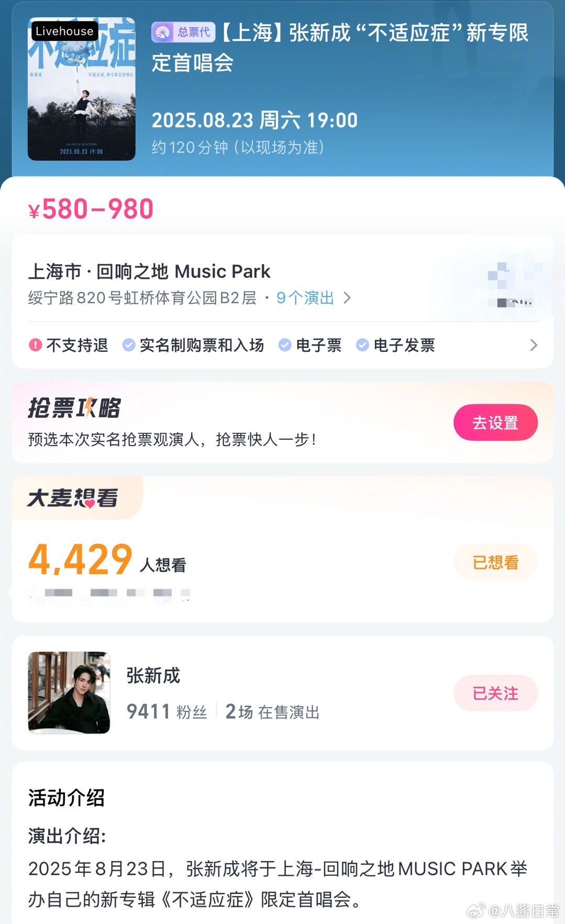The width and height of the screenshot is (565, 924).
Task: Tap the checkmark icon beside 电子票
Action: tap(285, 345)
